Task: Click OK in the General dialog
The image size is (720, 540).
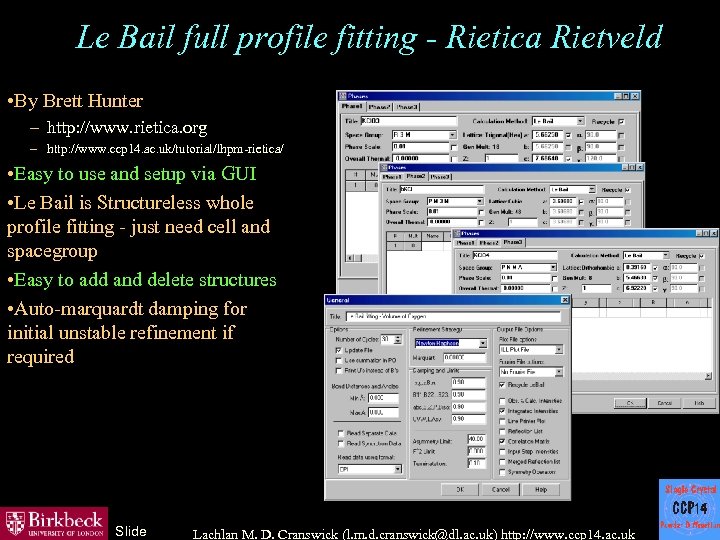Action: [460, 489]
